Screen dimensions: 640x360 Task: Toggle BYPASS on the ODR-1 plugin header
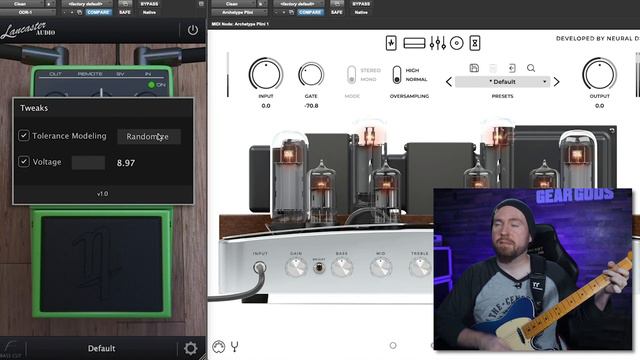(149, 4)
